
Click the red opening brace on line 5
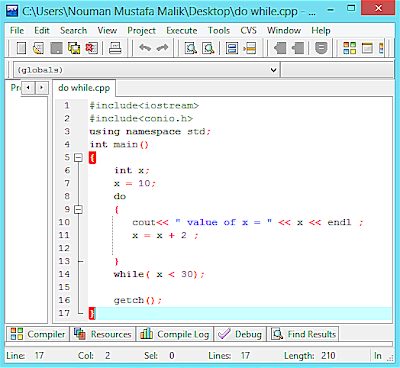point(92,157)
